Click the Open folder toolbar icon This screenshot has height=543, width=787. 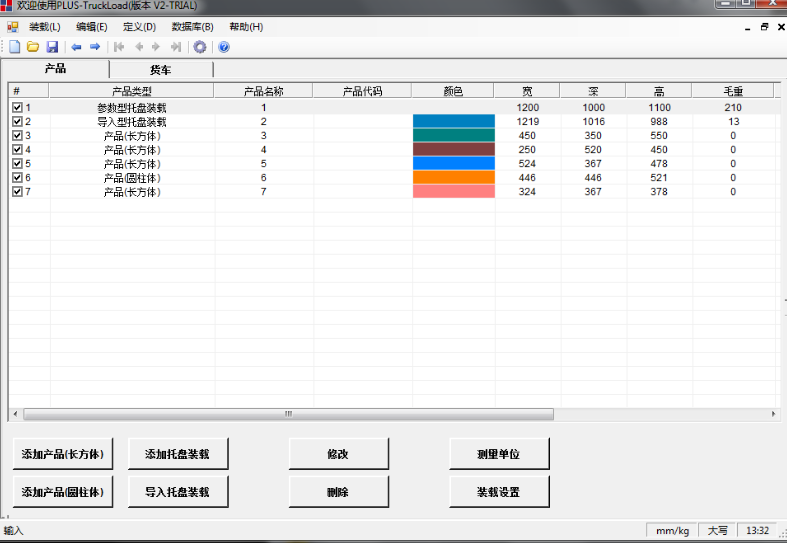point(32,47)
